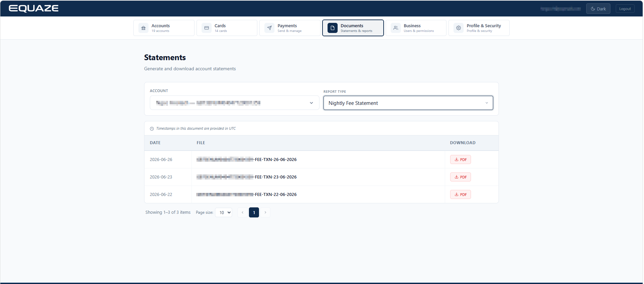Click the blurred username in the header

560,9
